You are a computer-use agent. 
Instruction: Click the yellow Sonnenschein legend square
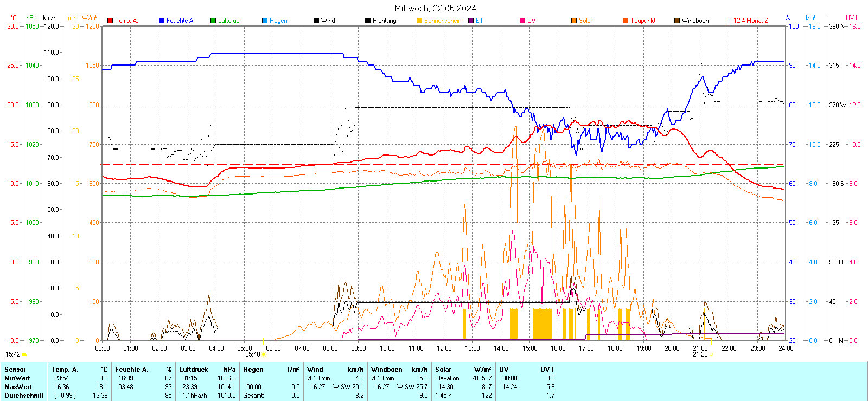point(419,21)
